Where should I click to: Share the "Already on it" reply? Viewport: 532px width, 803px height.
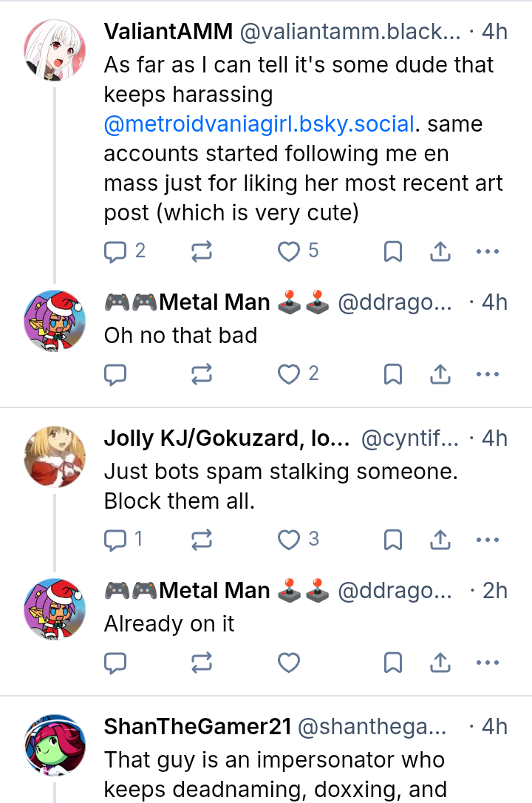(x=440, y=663)
